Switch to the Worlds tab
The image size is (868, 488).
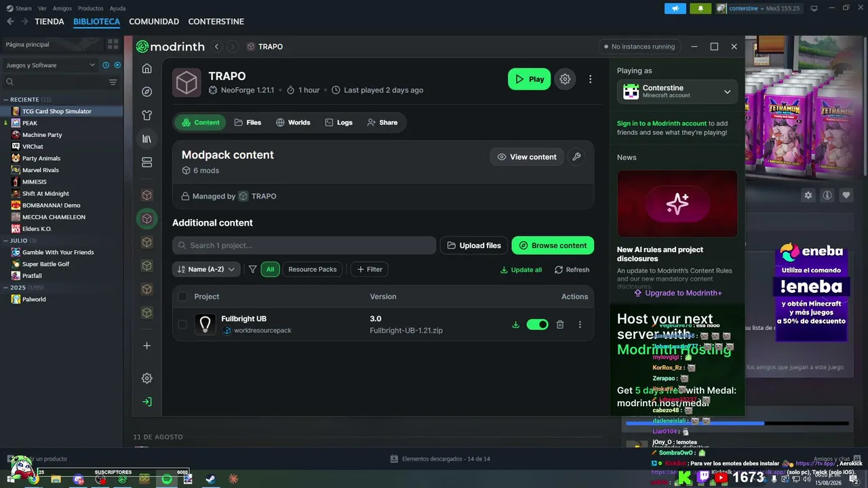[293, 123]
